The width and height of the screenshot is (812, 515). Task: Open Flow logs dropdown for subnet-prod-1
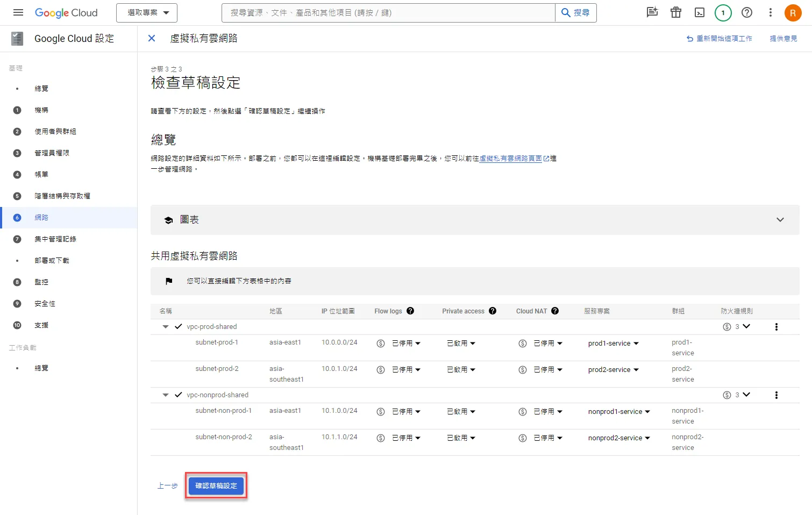coord(406,344)
